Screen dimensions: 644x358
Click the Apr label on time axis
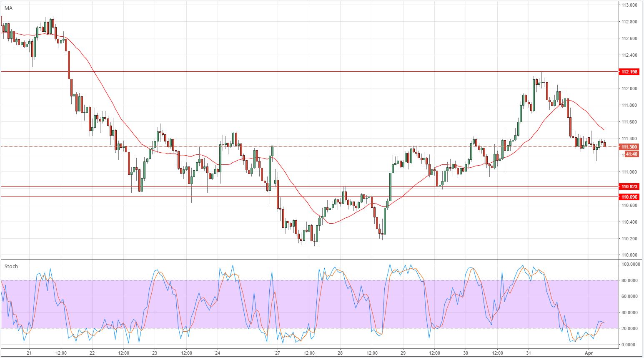588,353
